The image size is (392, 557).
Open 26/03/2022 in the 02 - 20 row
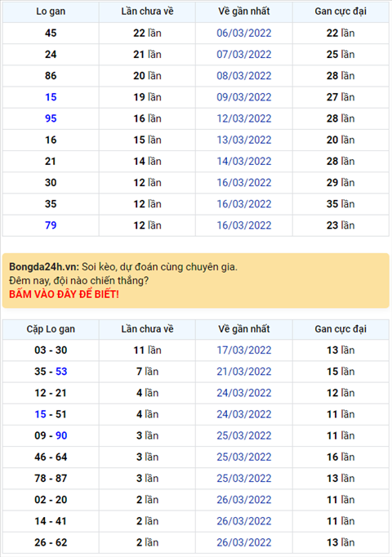pos(244,500)
